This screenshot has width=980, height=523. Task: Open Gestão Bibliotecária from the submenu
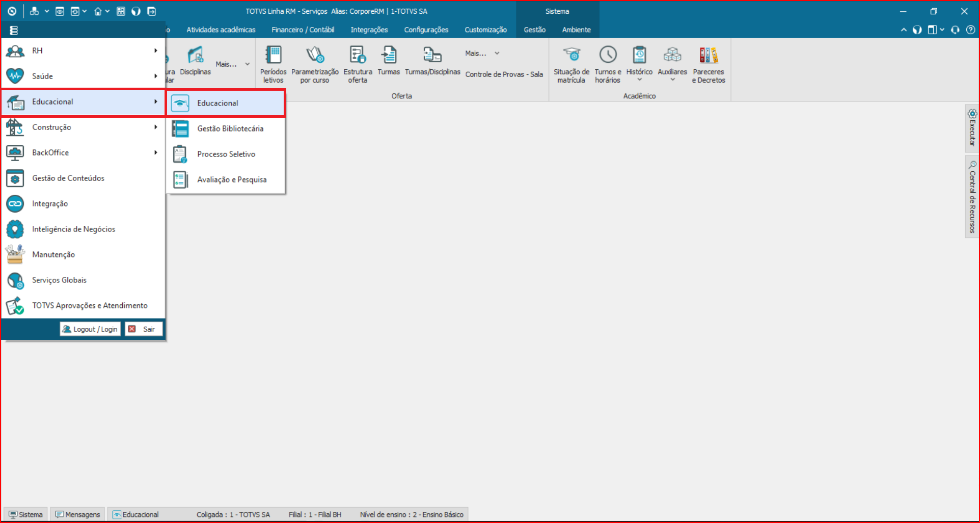click(226, 128)
